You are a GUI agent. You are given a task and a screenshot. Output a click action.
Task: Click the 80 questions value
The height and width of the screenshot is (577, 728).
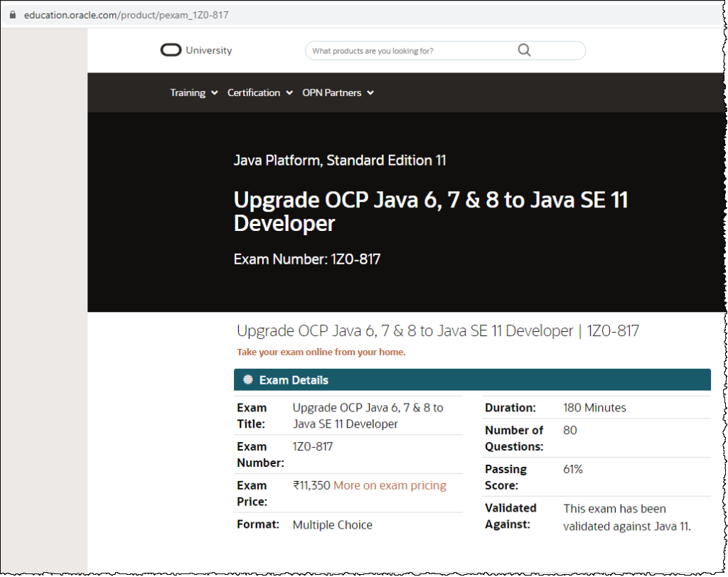[570, 431]
